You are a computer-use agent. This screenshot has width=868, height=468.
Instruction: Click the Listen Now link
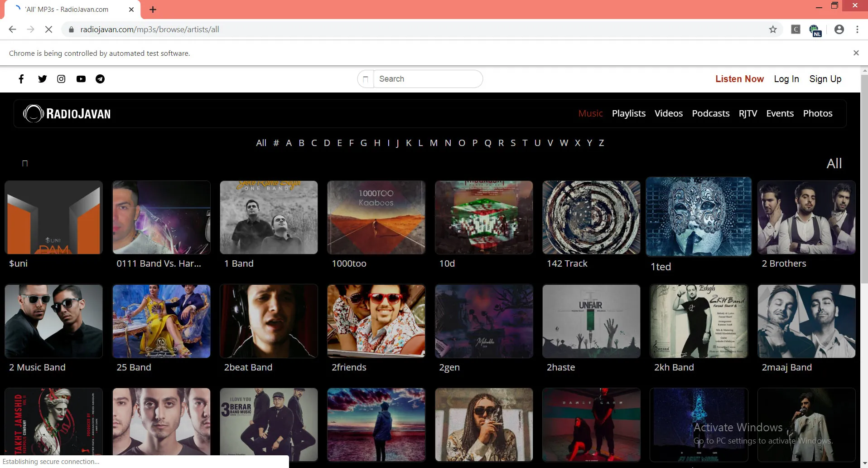[739, 79]
